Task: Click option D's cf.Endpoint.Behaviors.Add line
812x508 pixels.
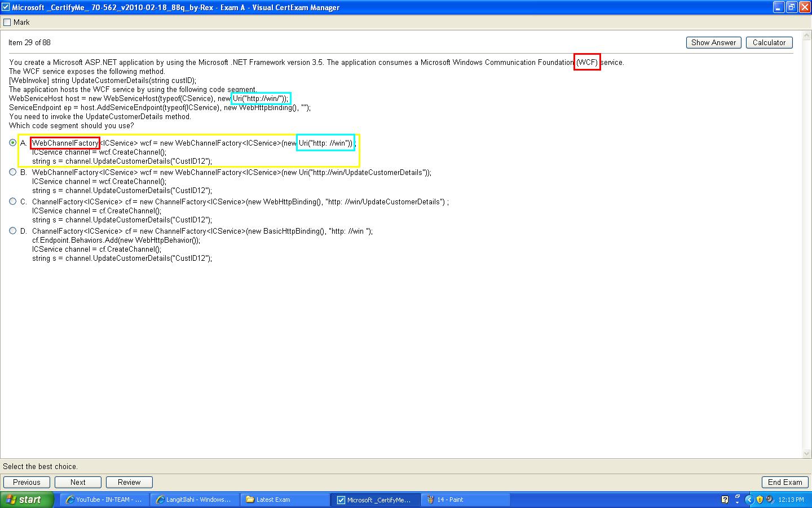Action: [116, 240]
